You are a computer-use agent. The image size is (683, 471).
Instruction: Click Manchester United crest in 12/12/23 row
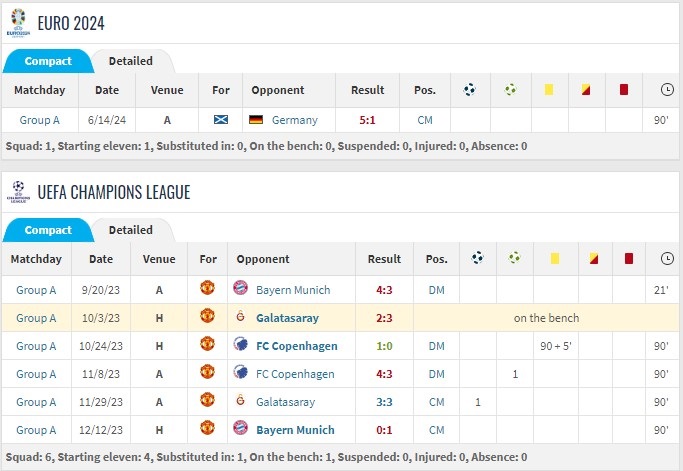[x=207, y=428]
